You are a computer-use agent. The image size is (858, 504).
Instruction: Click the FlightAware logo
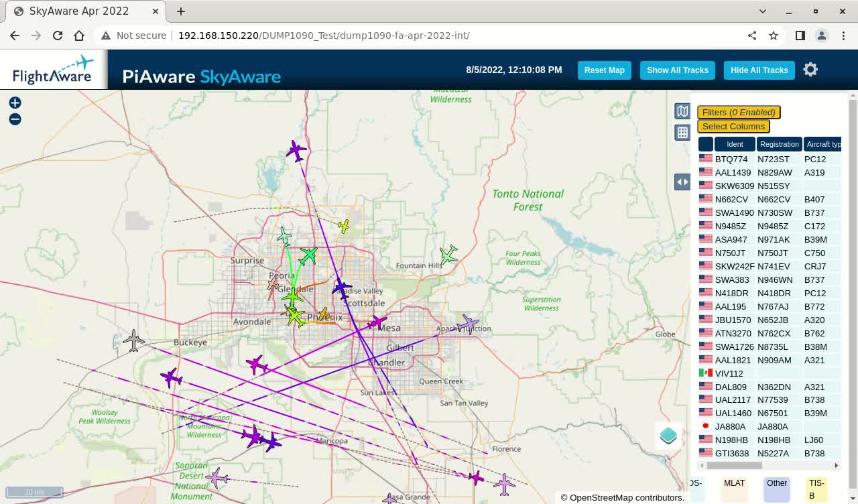pyautogui.click(x=54, y=70)
